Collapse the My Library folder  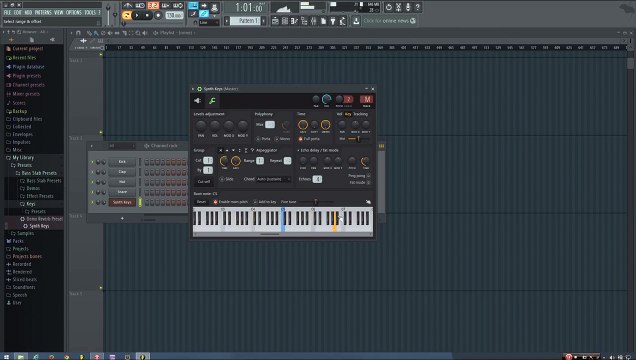[23, 157]
